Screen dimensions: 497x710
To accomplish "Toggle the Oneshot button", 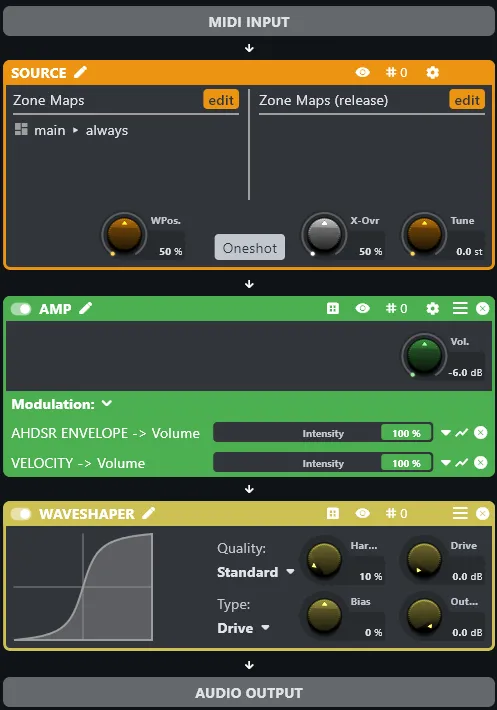I will [x=250, y=247].
